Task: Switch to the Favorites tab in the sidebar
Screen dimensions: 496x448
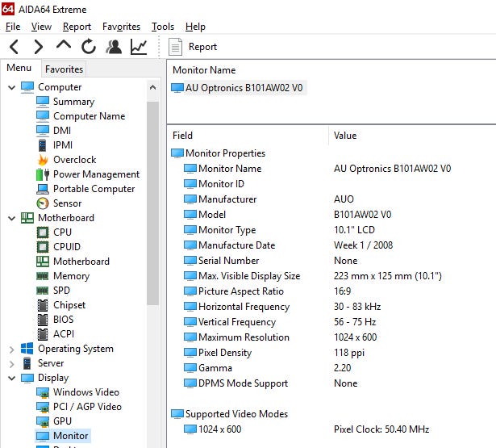Action: point(64,69)
